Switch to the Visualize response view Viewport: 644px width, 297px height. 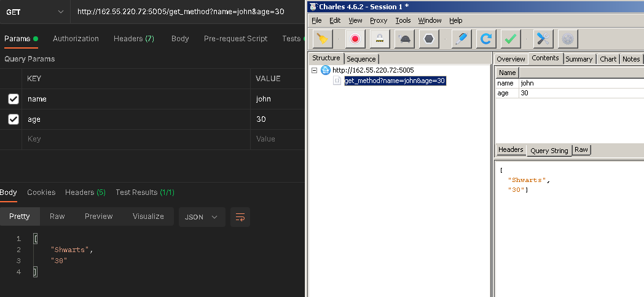(x=148, y=216)
